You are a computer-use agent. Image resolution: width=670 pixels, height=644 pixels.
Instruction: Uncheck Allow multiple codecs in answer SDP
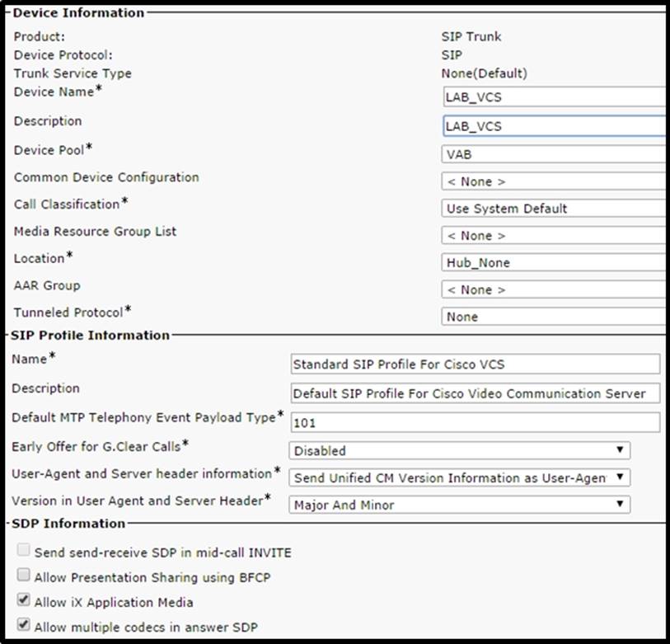[23, 626]
